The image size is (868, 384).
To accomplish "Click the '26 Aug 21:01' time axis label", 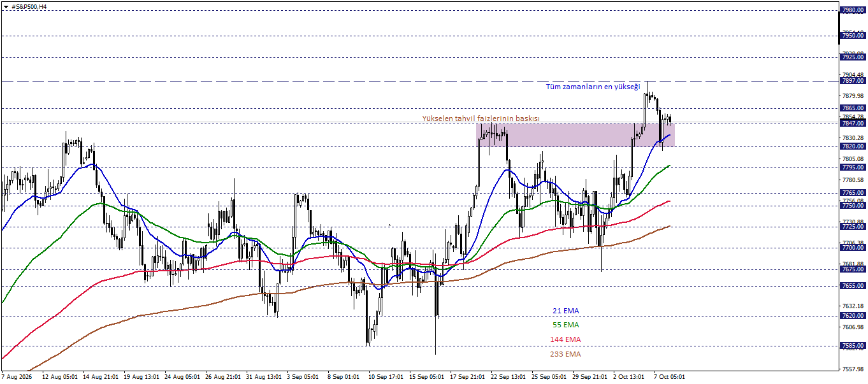I will point(224,376).
